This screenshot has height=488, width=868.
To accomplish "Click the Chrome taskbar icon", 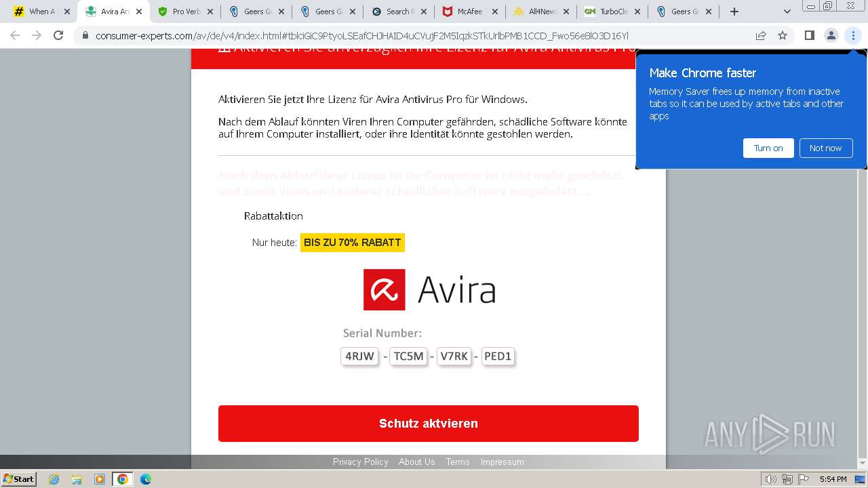I will pos(123,479).
